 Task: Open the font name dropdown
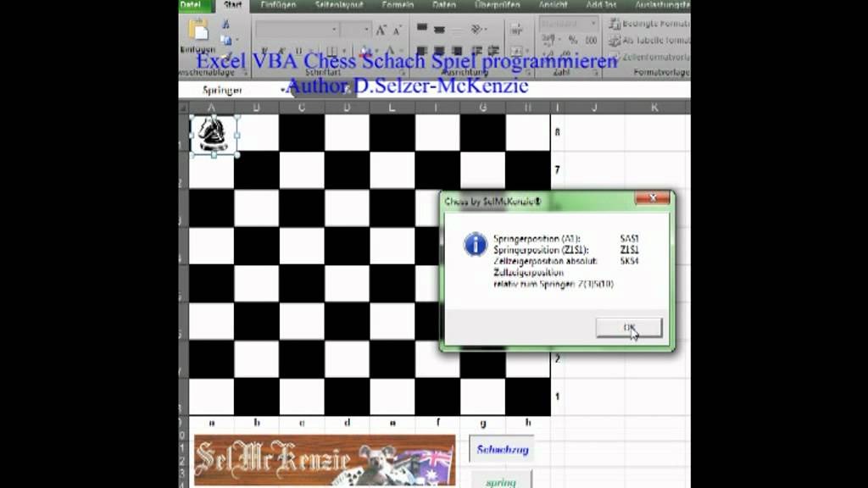(334, 30)
